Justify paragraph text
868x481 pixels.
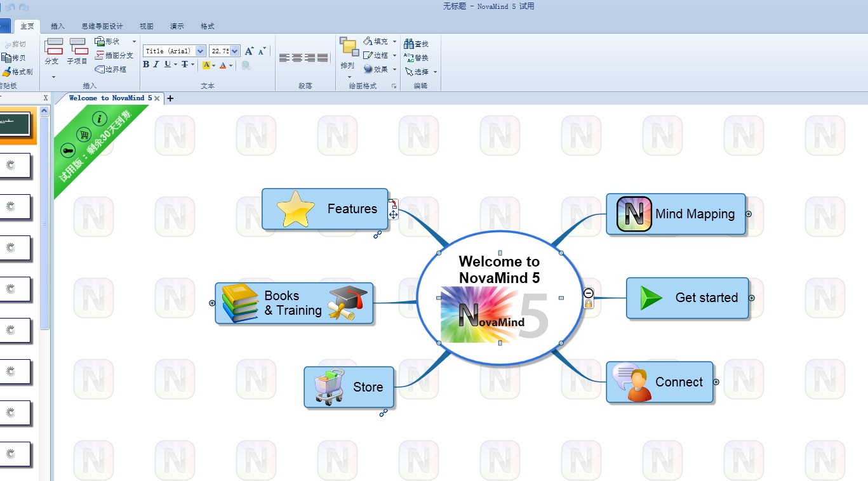click(323, 58)
